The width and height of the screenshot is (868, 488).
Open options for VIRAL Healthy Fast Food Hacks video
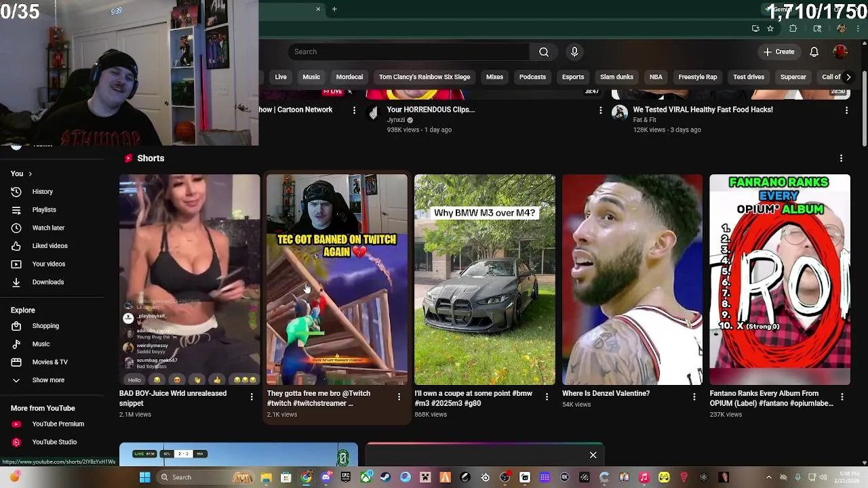click(846, 110)
